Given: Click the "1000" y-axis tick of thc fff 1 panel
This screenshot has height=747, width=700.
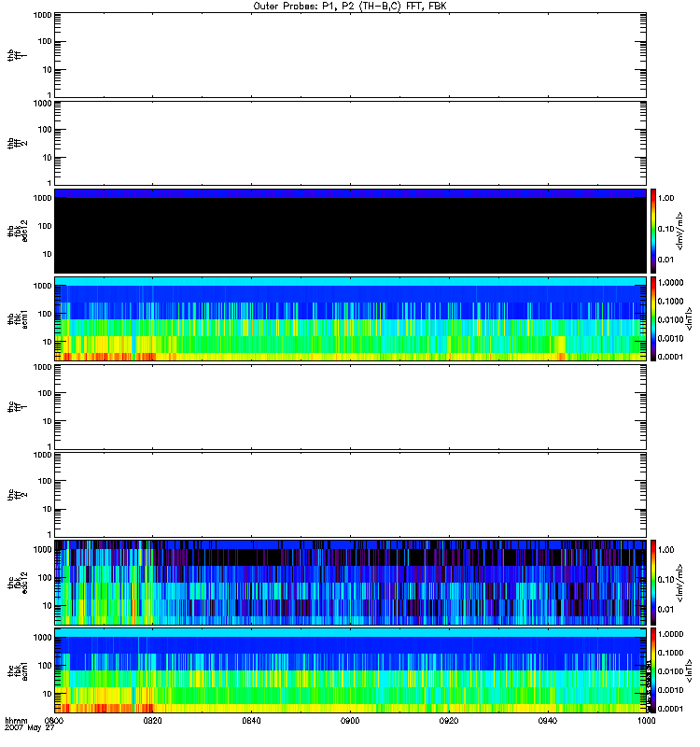Looking at the screenshot, I should click(x=42, y=367).
